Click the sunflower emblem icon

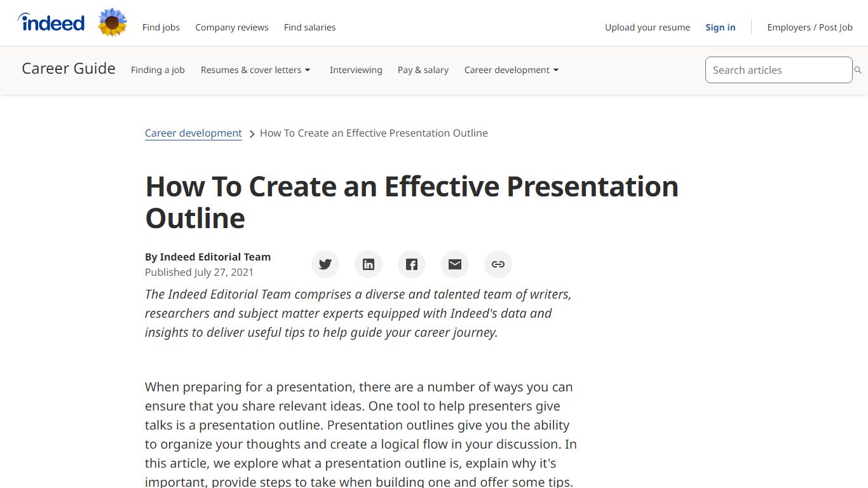(x=112, y=22)
